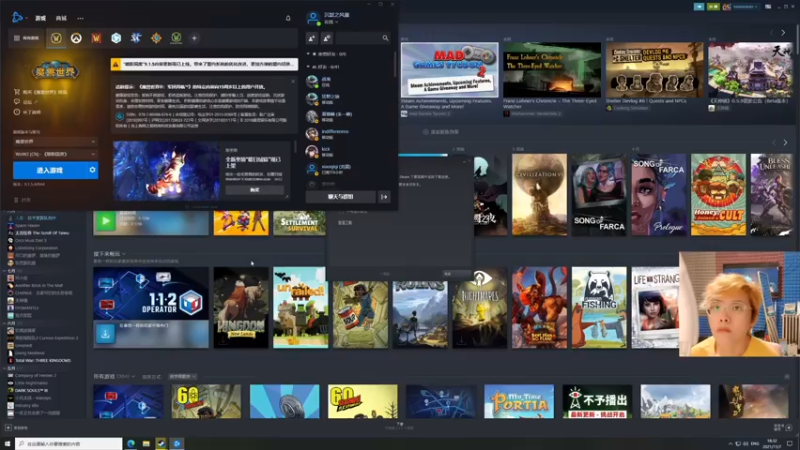Open Microsoft Edge from the taskbar

(x=131, y=443)
